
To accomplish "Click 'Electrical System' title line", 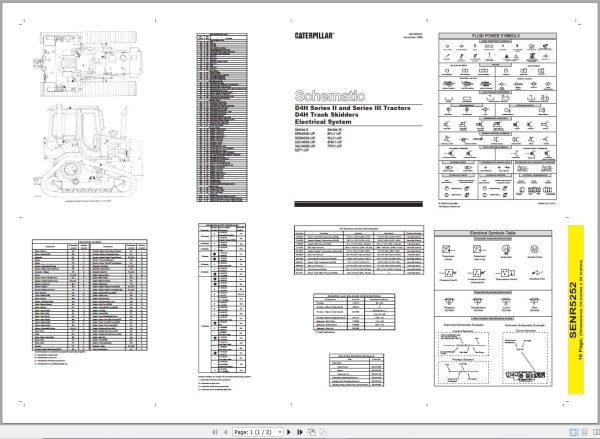I will pyautogui.click(x=323, y=122).
